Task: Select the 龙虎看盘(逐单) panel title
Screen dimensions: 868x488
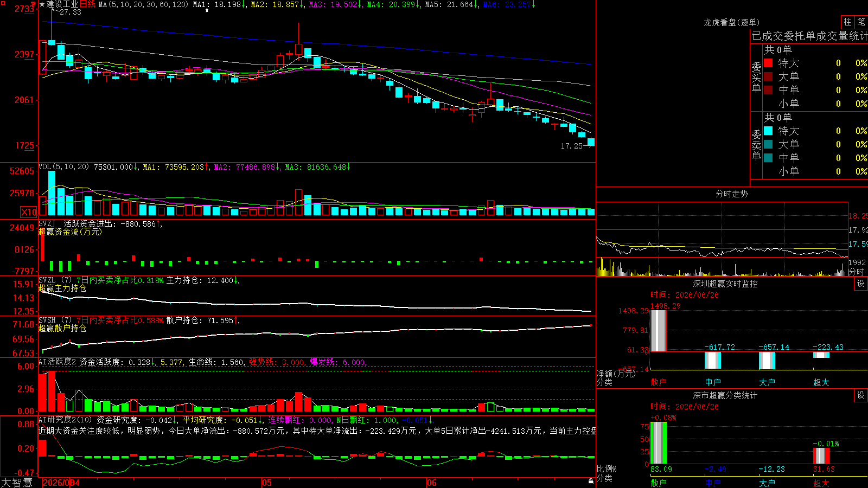Action: (731, 22)
